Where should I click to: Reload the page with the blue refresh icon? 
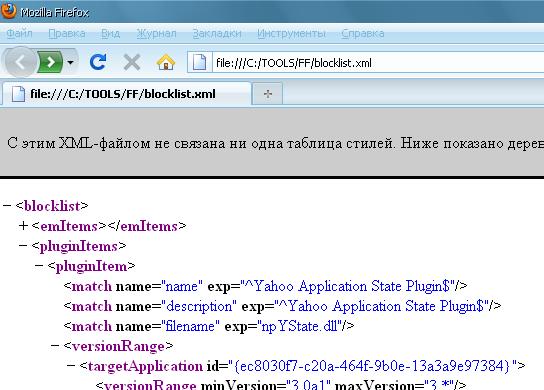pos(98,62)
